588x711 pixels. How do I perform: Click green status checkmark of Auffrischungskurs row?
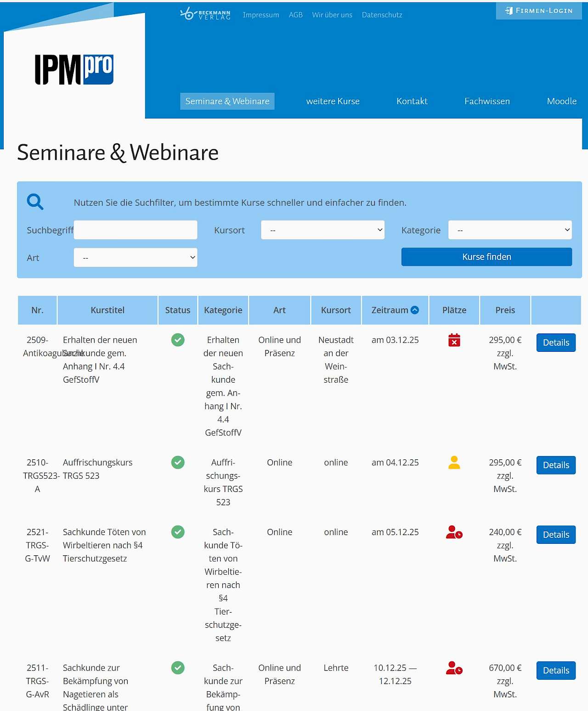point(178,463)
